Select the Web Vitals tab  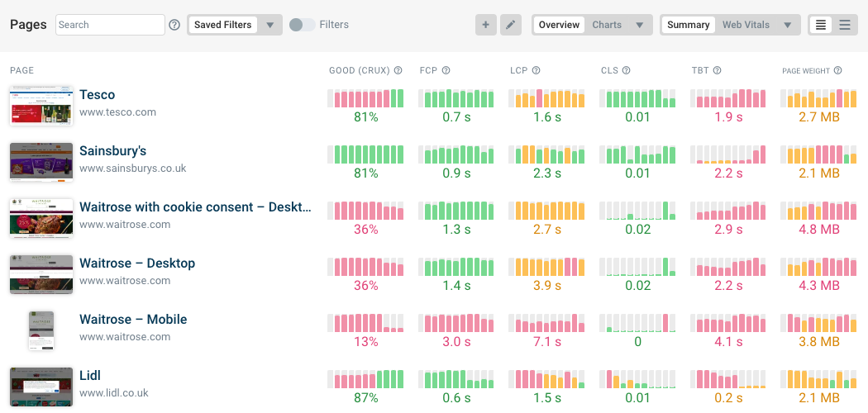click(x=746, y=25)
